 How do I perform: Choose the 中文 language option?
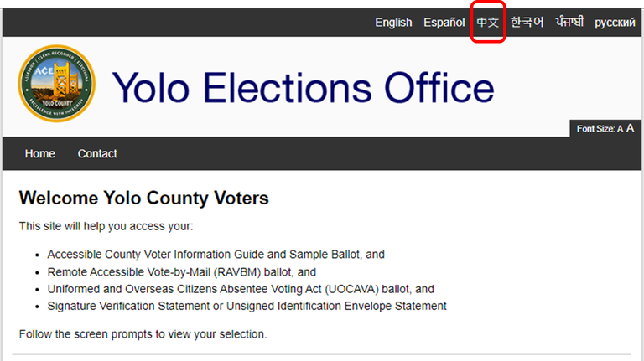point(488,23)
